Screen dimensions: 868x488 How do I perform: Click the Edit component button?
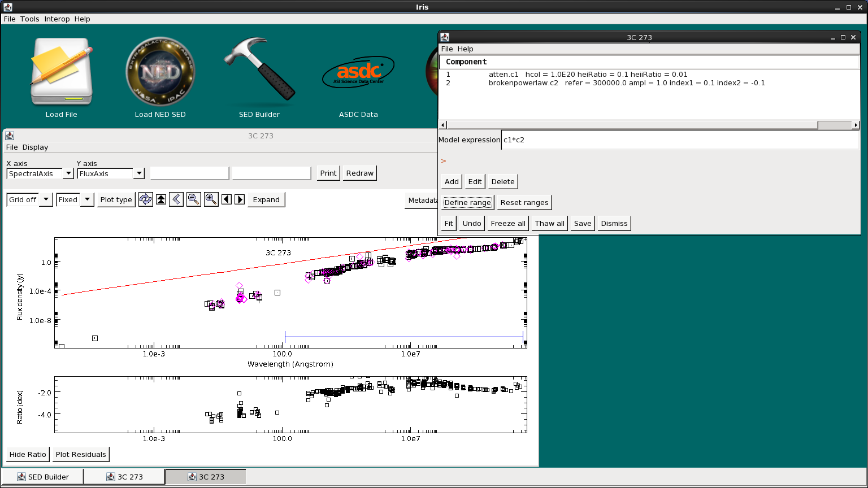click(x=475, y=181)
